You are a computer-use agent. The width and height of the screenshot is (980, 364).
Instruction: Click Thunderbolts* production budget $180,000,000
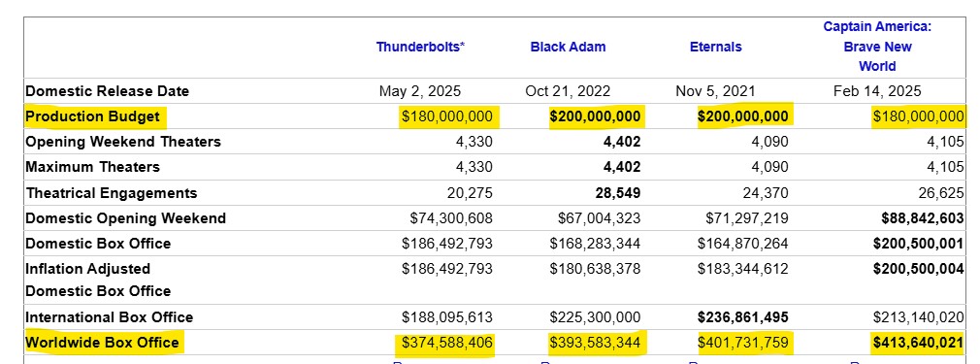(x=447, y=116)
